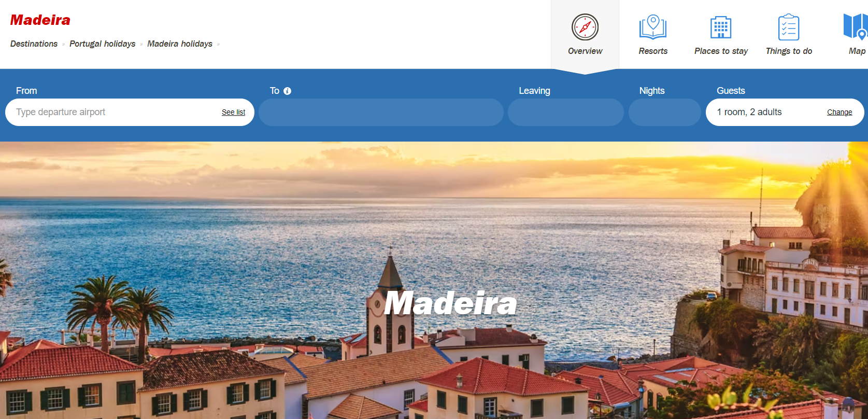Click the Madeira hero banner image

(434, 280)
